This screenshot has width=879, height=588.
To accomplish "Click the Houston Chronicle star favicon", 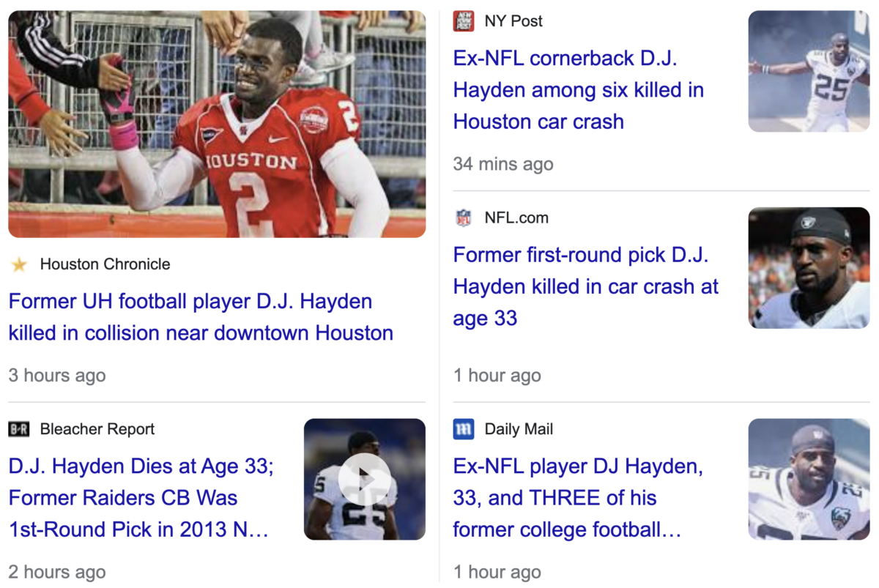I will click(19, 265).
